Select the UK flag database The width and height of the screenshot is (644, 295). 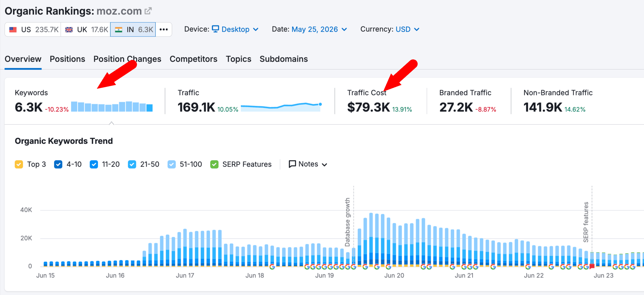point(85,29)
